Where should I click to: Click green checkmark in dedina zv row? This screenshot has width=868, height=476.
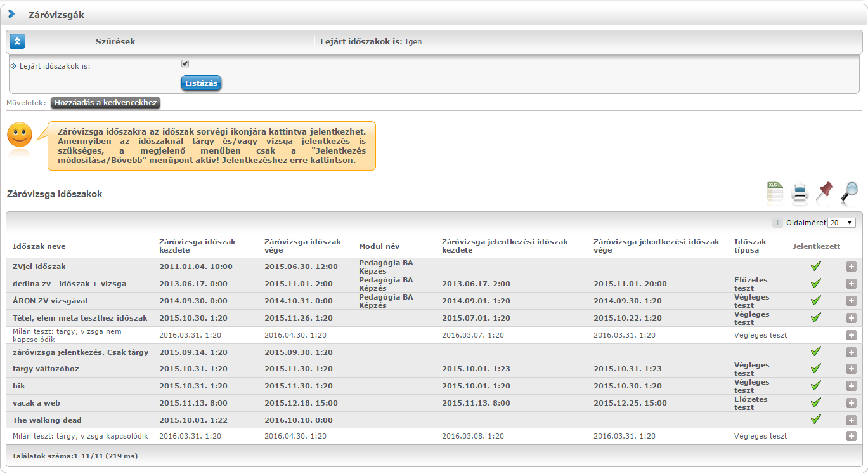tap(816, 283)
